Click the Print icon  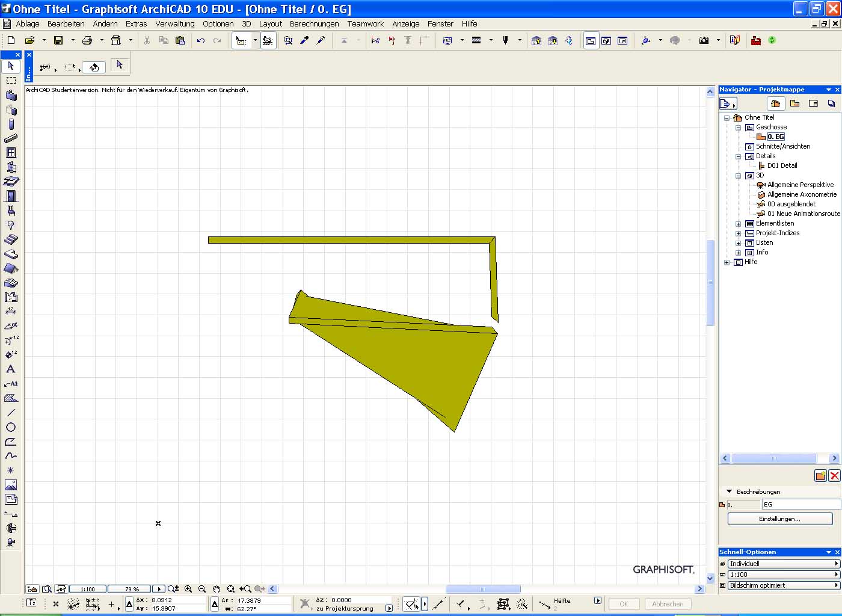87,40
